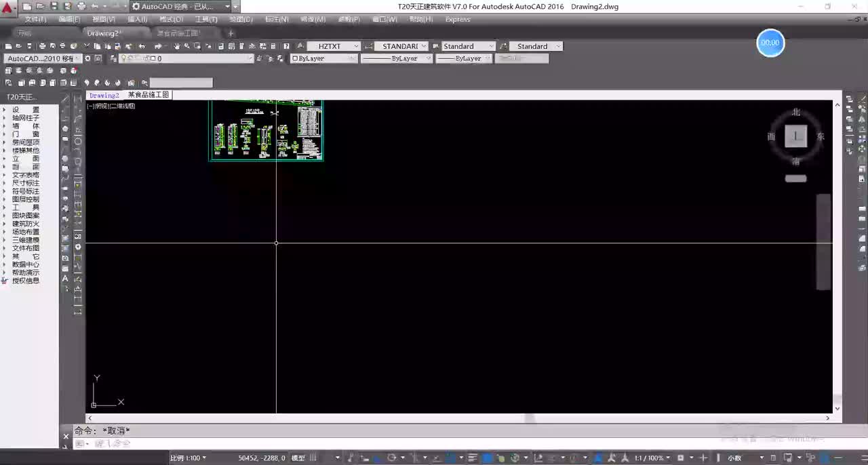Click the [二维线框] visual style label

point(123,106)
